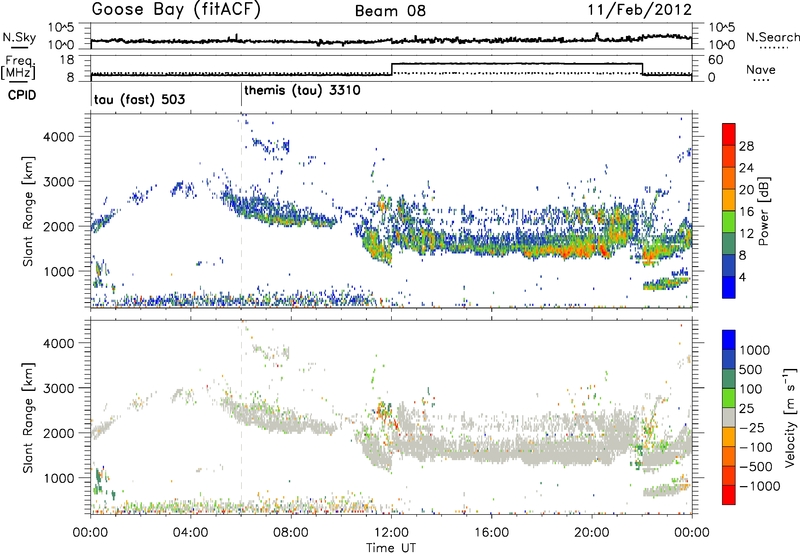Screen dimensions: 800x554
Task: Click the red top segment of the Power color bar
Action: (x=729, y=135)
